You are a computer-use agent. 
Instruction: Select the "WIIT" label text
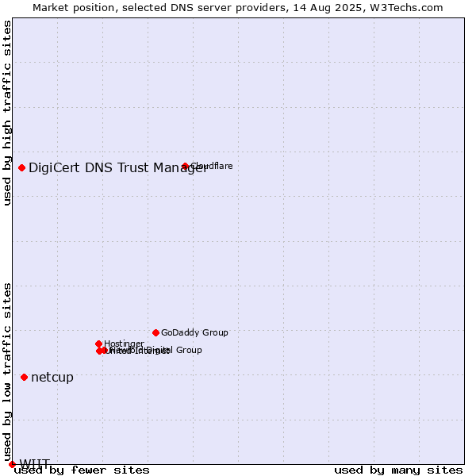coord(35,464)
